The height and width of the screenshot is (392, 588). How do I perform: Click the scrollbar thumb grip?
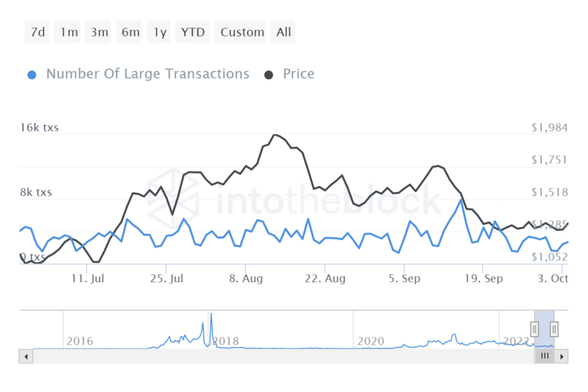[x=544, y=357]
